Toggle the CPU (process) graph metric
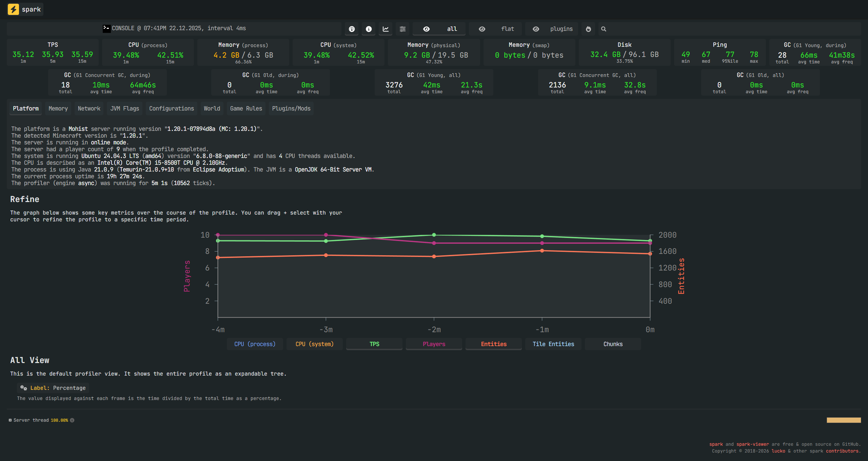 pyautogui.click(x=255, y=344)
